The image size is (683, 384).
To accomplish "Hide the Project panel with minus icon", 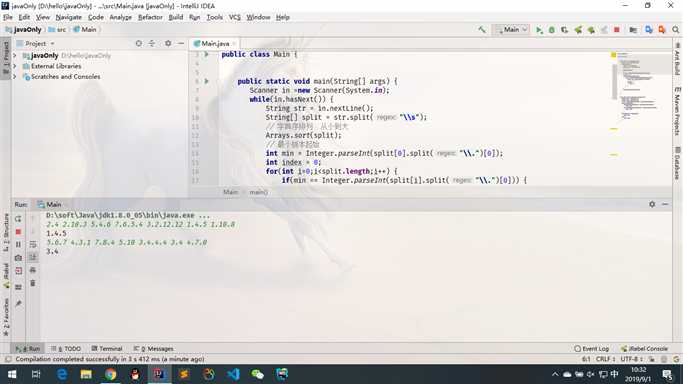I will tap(181, 44).
